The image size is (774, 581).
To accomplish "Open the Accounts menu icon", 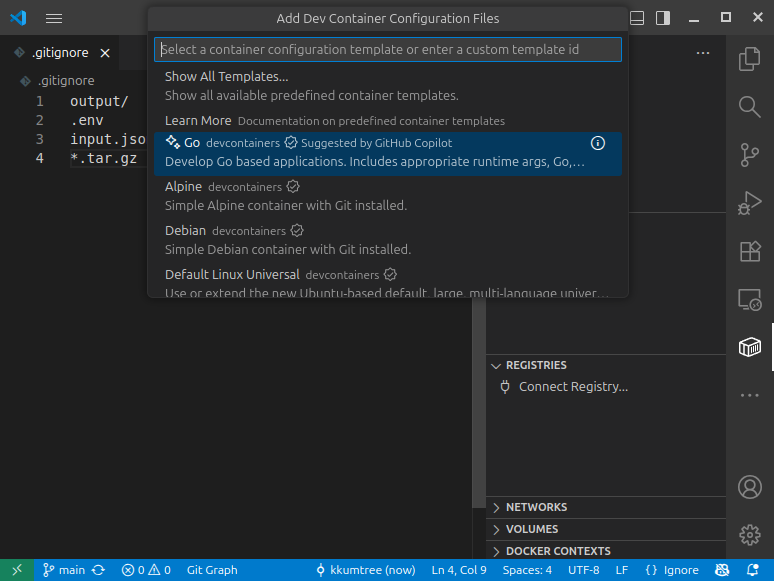I will [749, 487].
